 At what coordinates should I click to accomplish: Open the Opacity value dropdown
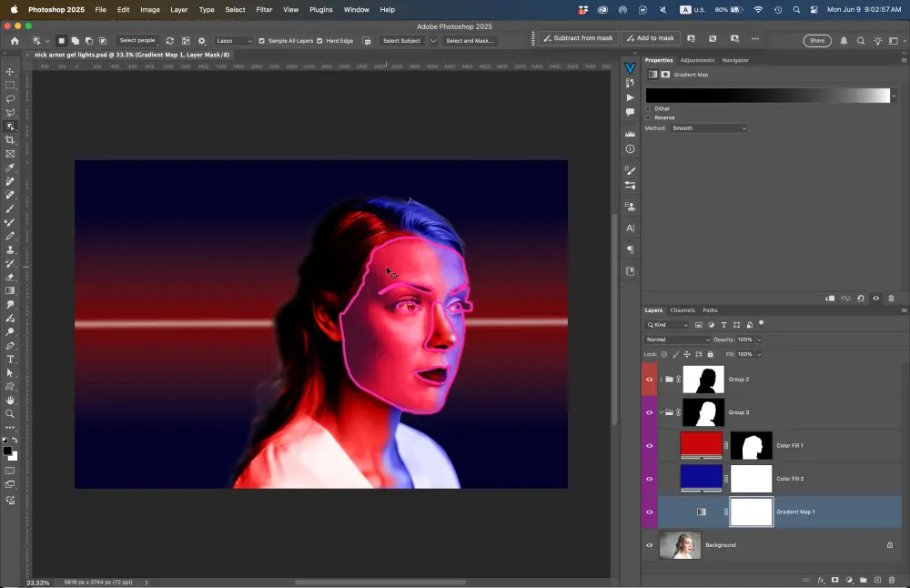pos(759,340)
